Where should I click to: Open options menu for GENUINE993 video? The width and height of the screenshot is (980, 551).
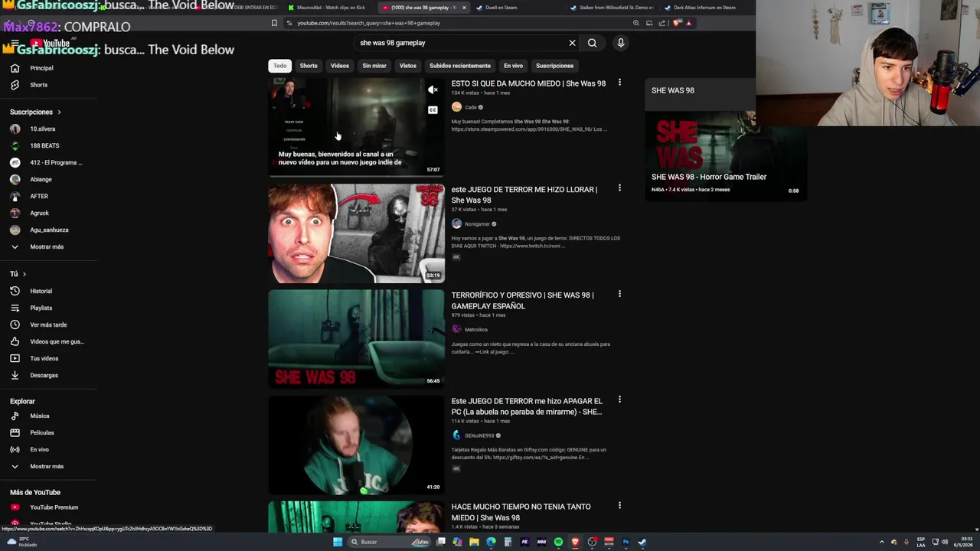point(619,399)
